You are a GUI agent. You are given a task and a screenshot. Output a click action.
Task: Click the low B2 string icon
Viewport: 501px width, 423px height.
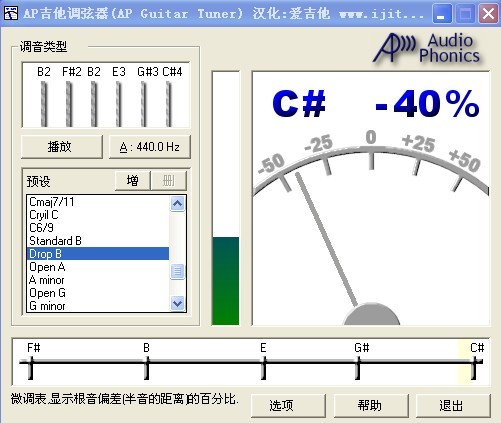click(x=44, y=104)
